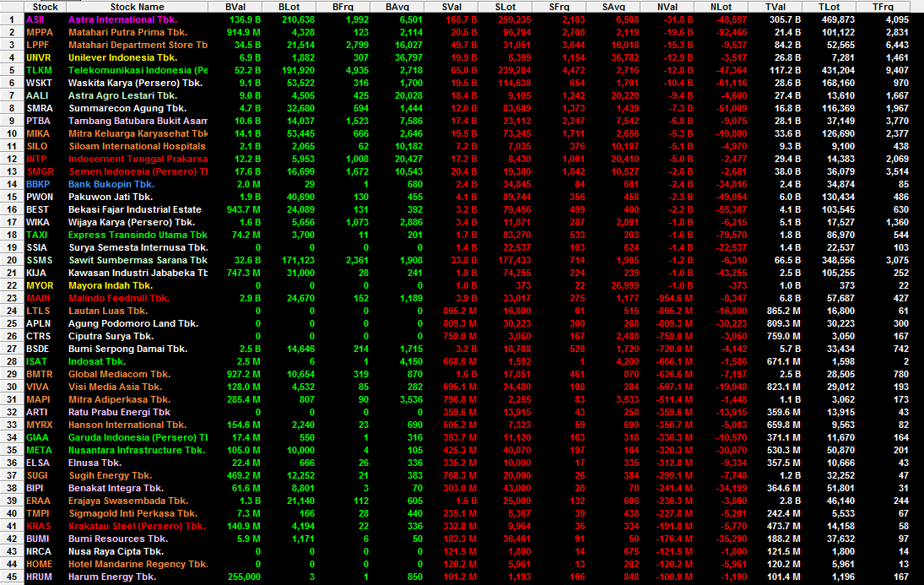Click Waskita Karya (Persero) Tbk. name
Image resolution: width=924 pixels, height=585 pixels.
[x=136, y=84]
